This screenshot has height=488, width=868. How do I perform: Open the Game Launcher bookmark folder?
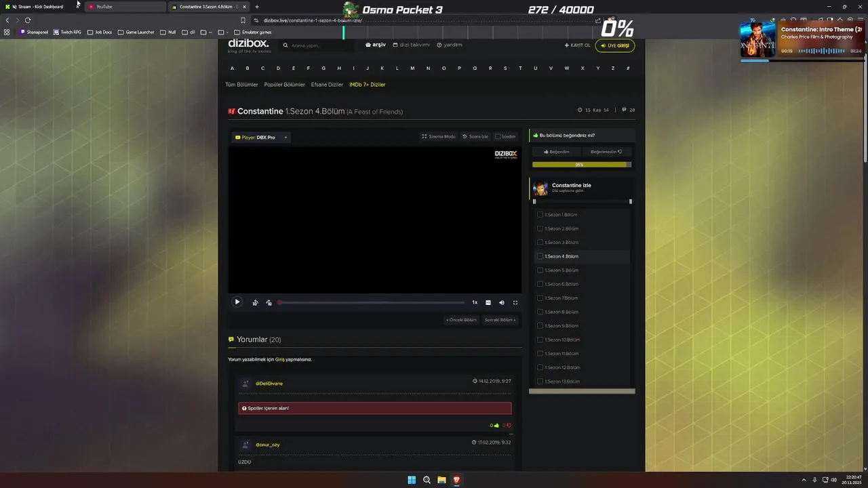(136, 32)
